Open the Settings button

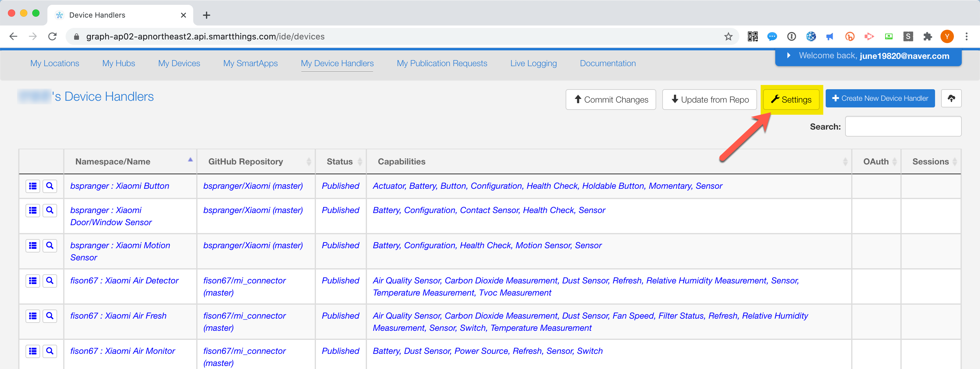(791, 100)
